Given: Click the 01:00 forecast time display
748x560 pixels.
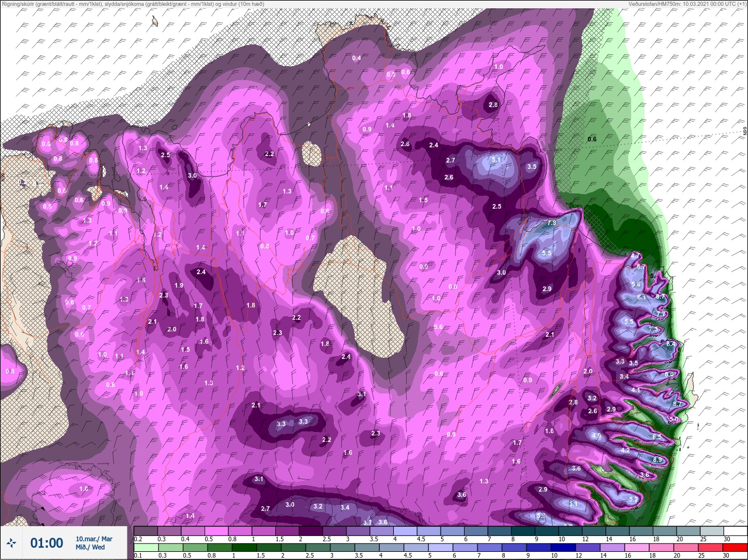Looking at the screenshot, I should (x=47, y=543).
